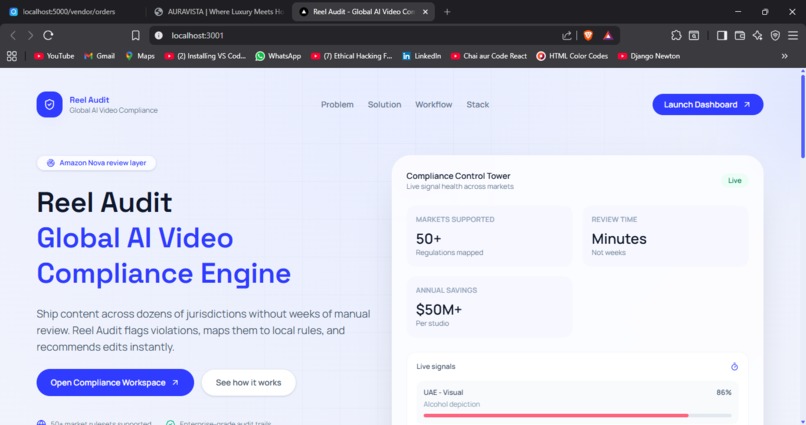Open Brave Shields lion icon
806x425 pixels.
coord(588,35)
